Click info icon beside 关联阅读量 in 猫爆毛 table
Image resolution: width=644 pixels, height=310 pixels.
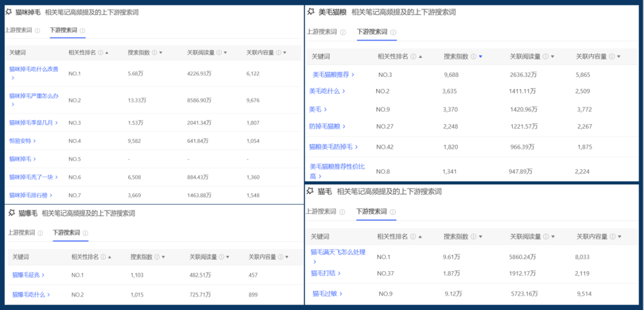[222, 257]
